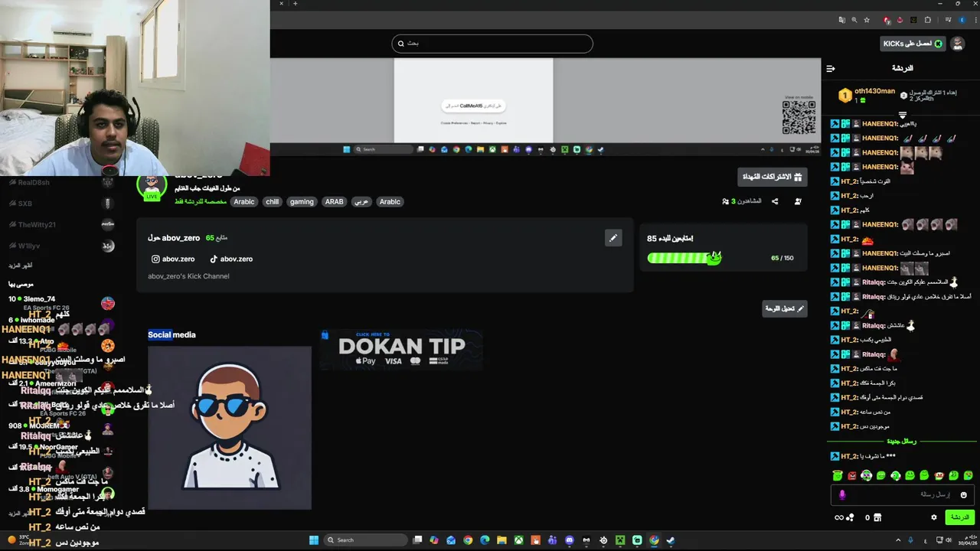The image size is (980, 551).
Task: Focus the chat send message field
Action: [903, 495]
